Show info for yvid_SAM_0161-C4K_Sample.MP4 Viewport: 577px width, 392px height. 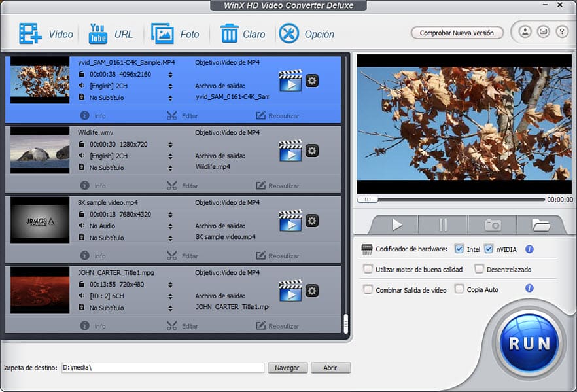click(x=93, y=116)
